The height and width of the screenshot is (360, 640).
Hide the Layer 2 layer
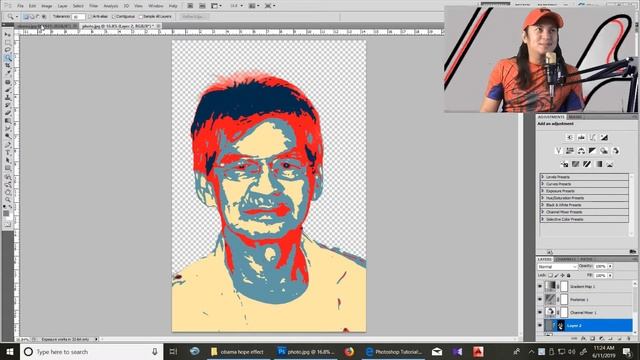point(540,326)
